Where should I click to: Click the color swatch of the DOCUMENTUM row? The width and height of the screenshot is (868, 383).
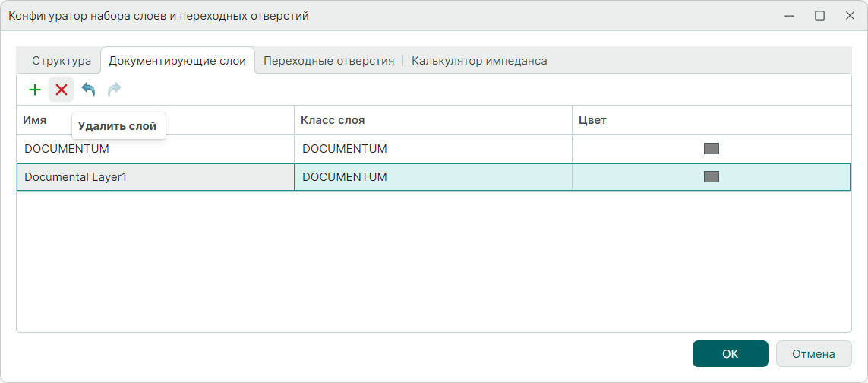pos(711,149)
